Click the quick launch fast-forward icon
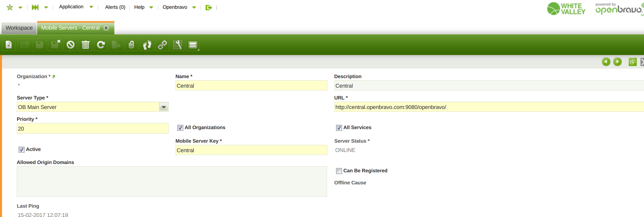Image resolution: width=644 pixels, height=217 pixels. (35, 7)
